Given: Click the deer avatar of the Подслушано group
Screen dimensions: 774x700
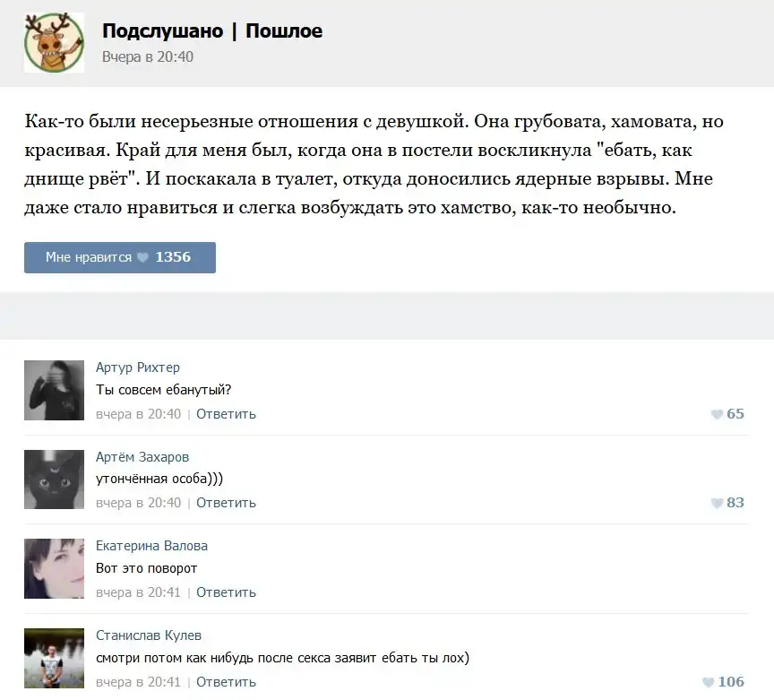Looking at the screenshot, I should tap(54, 42).
